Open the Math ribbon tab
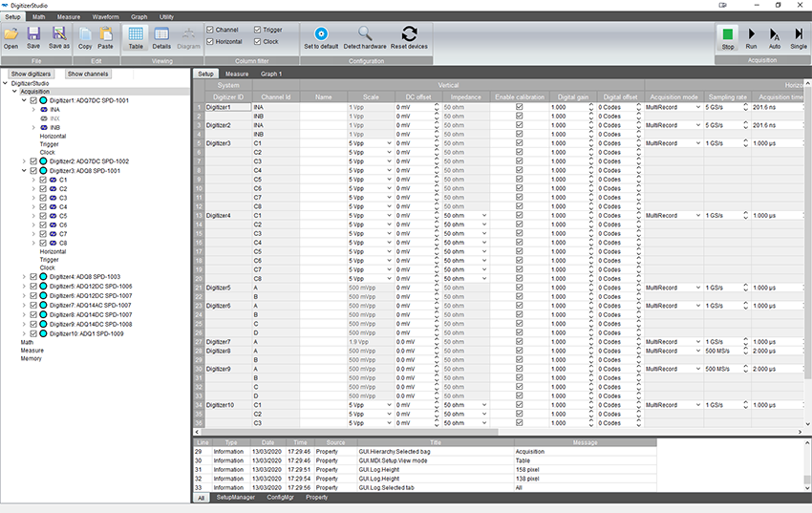 click(39, 17)
